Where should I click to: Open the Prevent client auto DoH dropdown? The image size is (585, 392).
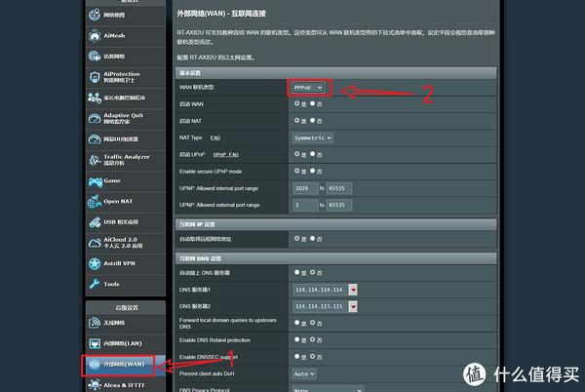(x=304, y=373)
